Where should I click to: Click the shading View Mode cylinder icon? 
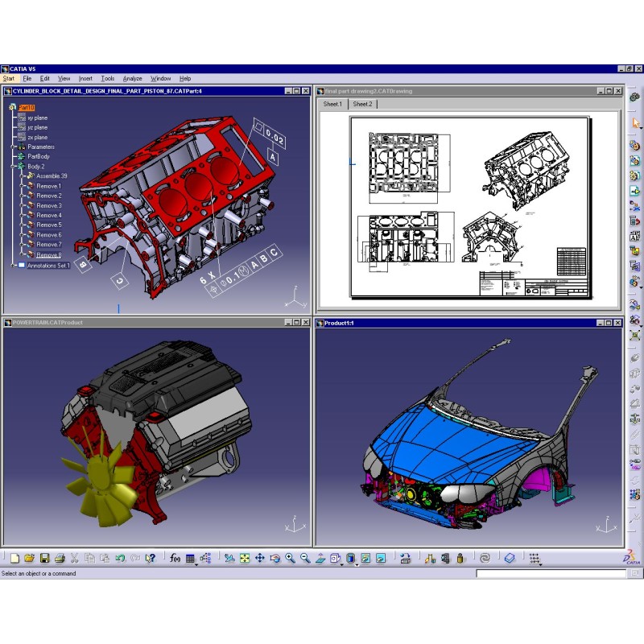click(x=350, y=558)
